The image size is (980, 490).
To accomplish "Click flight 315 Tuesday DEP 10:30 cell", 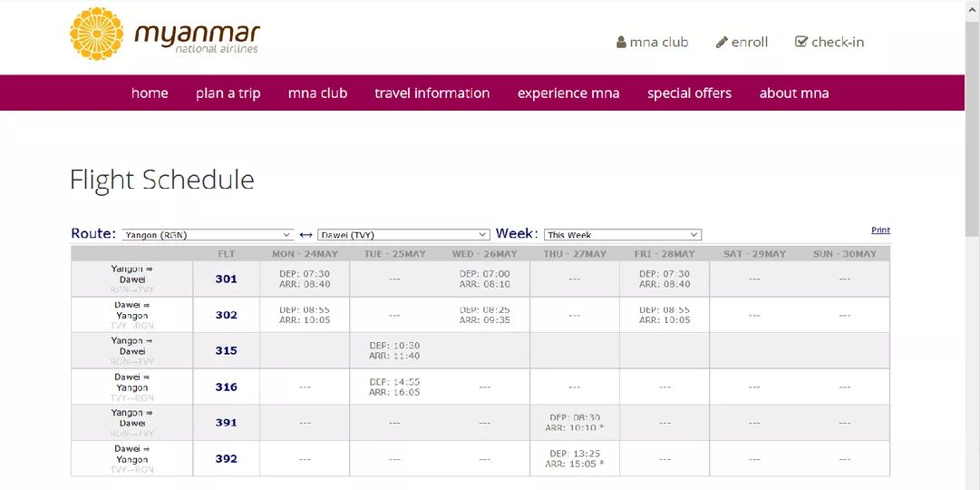I will coord(395,350).
